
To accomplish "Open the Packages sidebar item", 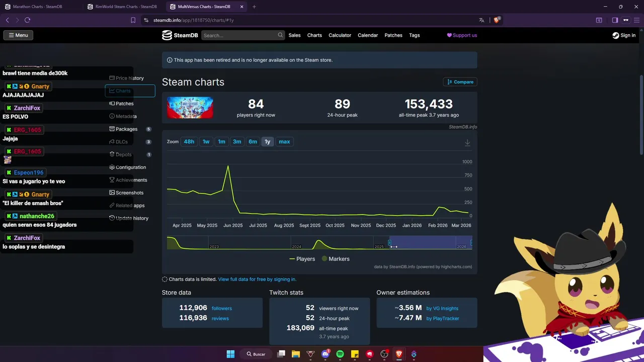I will [130, 129].
